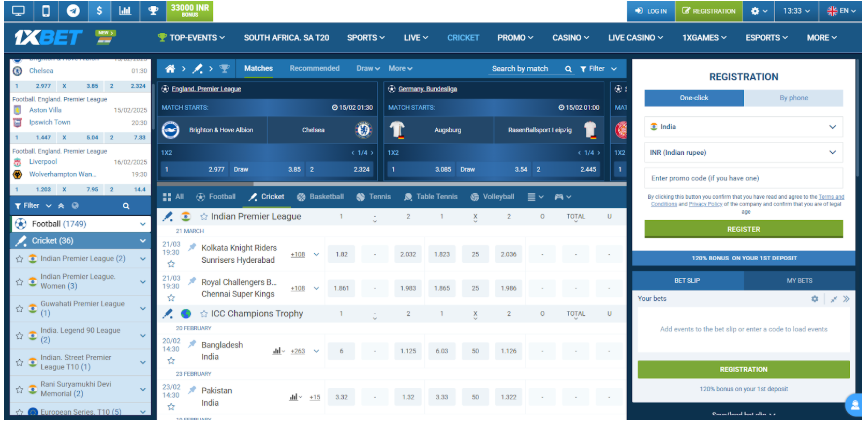The image size is (867, 422).
Task: Collapse the Cricket (36) sidebar category
Action: coord(80,241)
